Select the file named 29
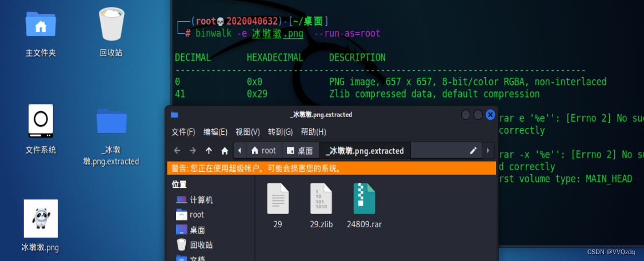This screenshot has width=644, height=261. pos(278,206)
